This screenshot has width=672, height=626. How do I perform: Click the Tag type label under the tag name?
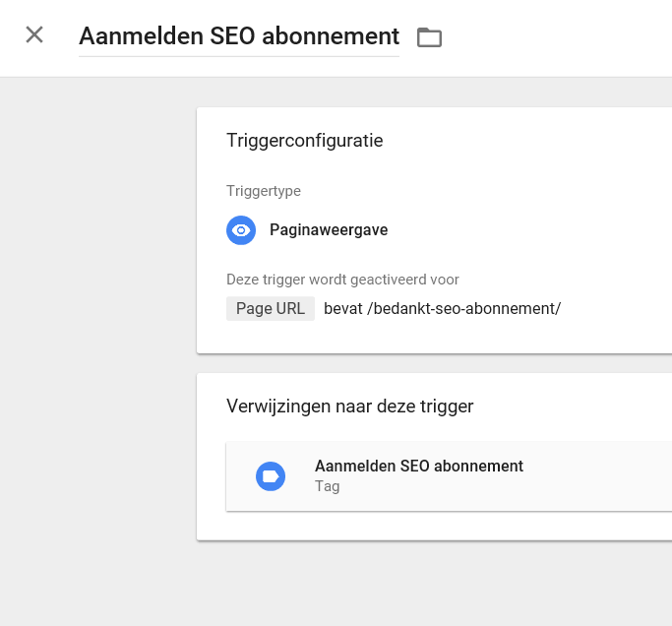click(x=327, y=486)
